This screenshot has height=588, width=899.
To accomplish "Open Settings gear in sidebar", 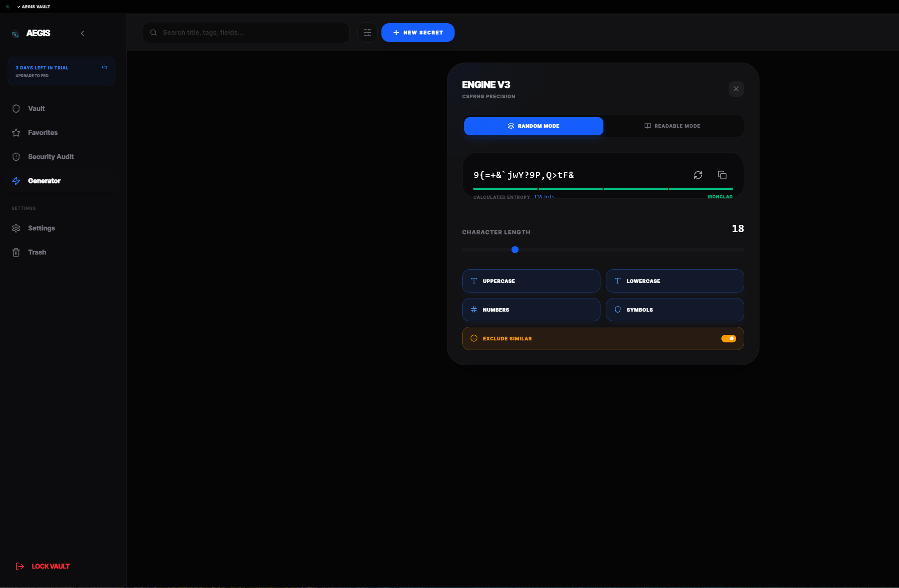I will coord(41,228).
